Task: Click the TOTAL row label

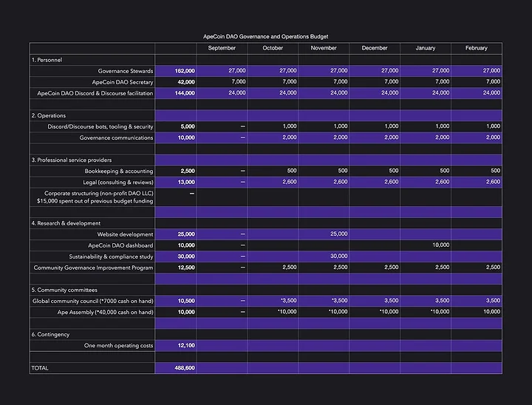Action: [40, 368]
